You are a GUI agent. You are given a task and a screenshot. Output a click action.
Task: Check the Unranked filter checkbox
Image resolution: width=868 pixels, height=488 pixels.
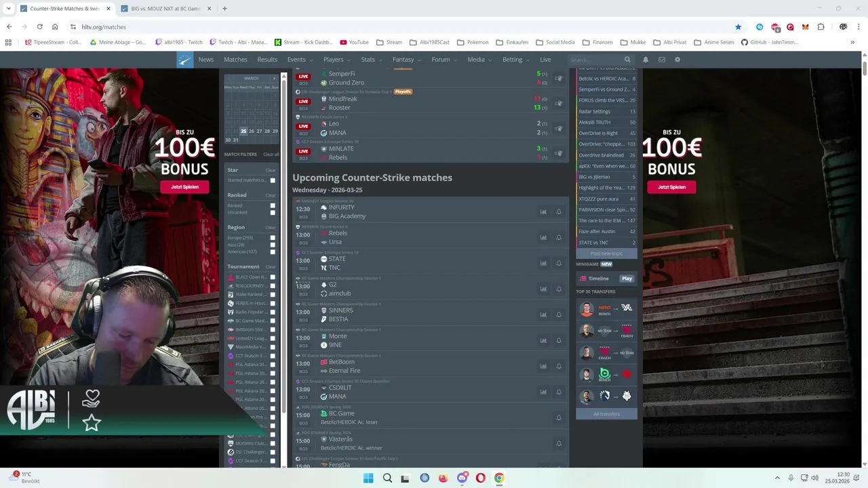(273, 212)
